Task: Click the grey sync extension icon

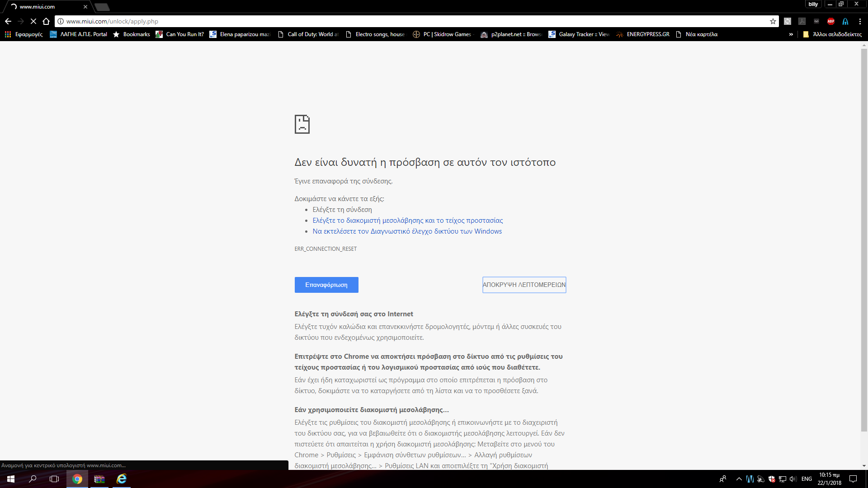Action: pyautogui.click(x=788, y=21)
